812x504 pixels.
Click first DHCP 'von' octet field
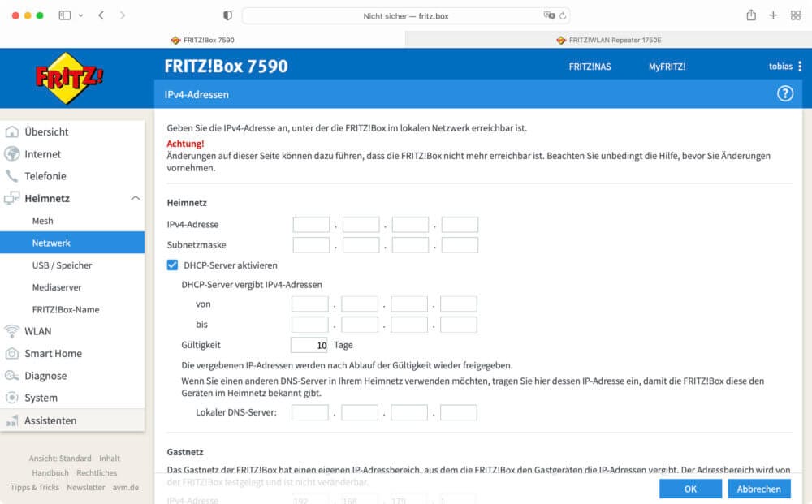click(309, 304)
